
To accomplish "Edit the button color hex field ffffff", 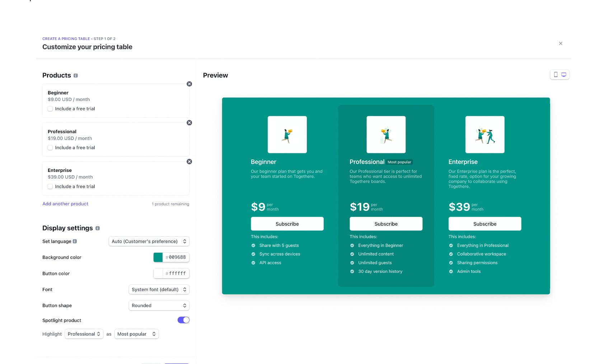I will pyautogui.click(x=176, y=273).
